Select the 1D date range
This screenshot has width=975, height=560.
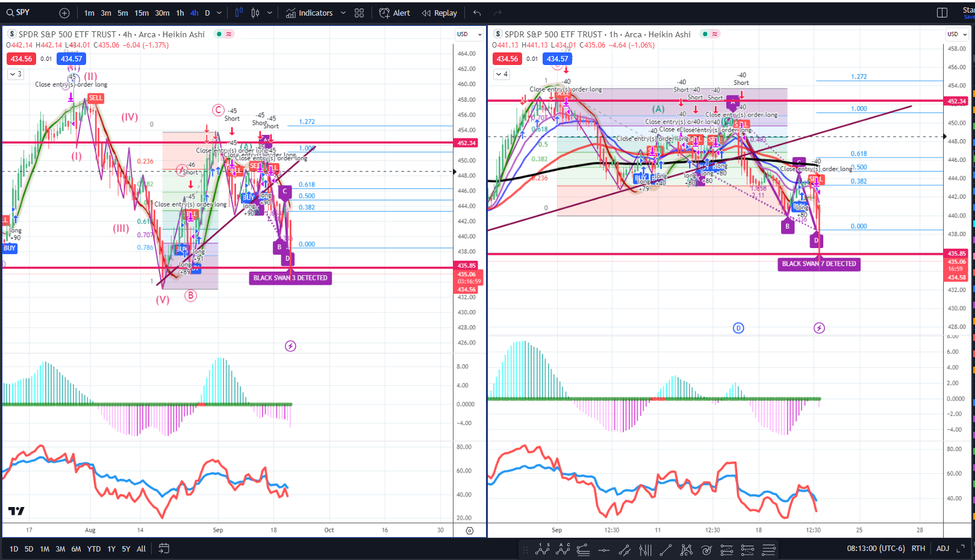point(14,549)
